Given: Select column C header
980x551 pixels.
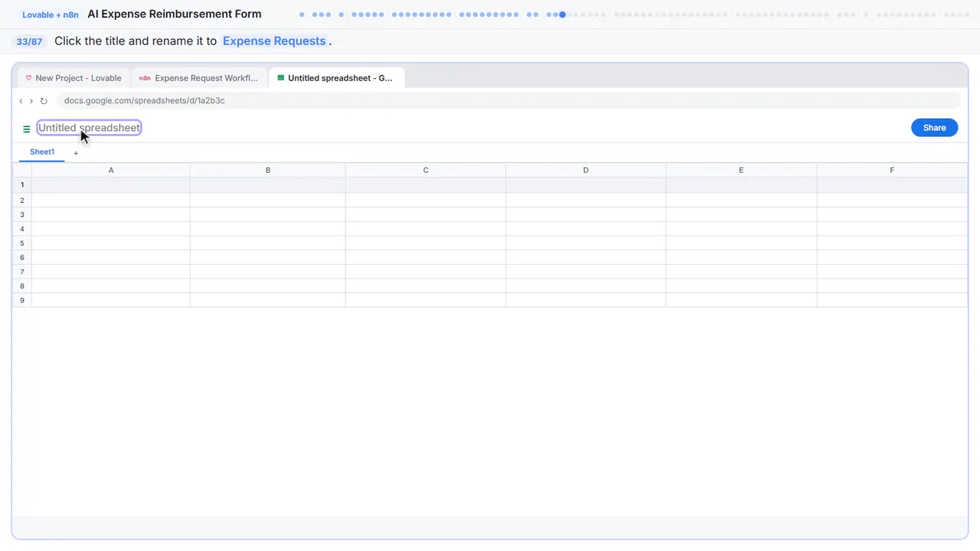Looking at the screenshot, I should click(426, 170).
